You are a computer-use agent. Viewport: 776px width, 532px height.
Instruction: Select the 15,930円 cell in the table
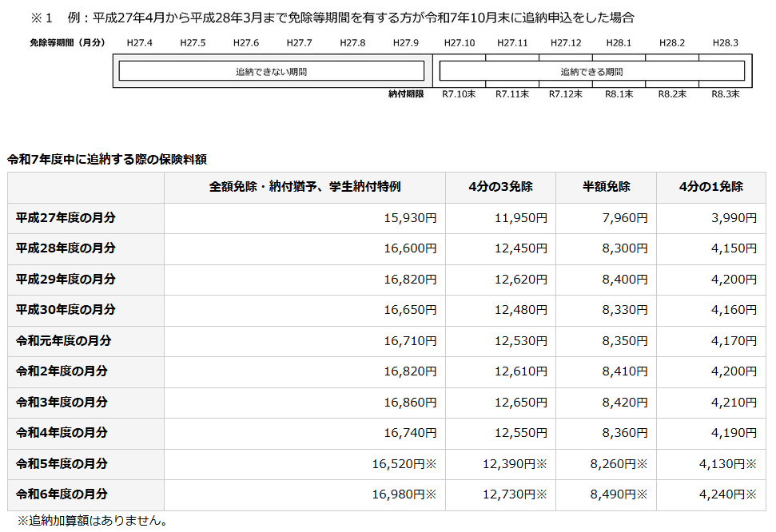[410, 218]
